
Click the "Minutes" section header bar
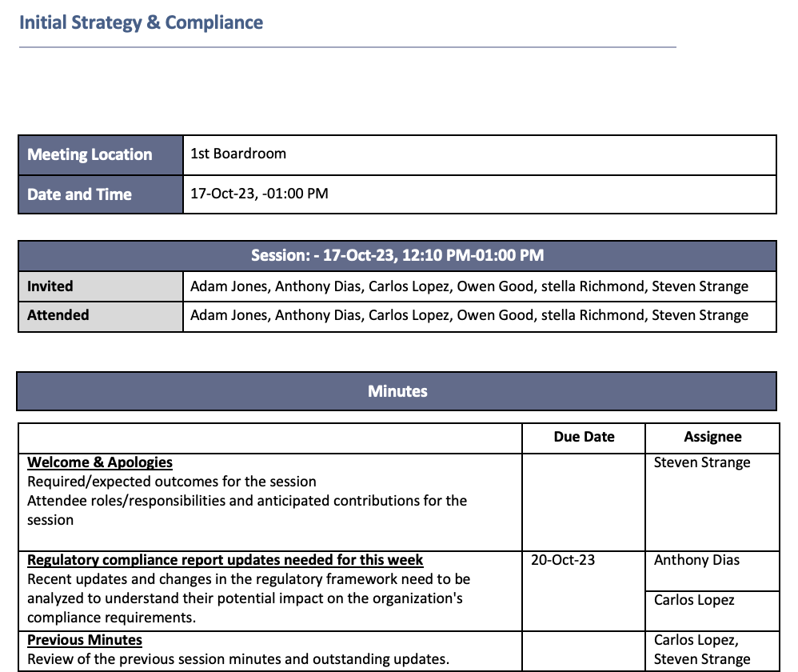[397, 391]
